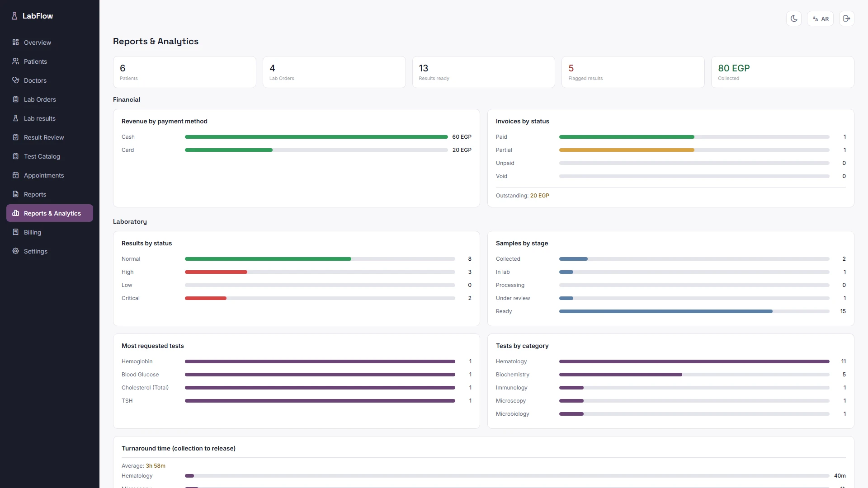The width and height of the screenshot is (868, 488).
Task: Click the Settings gear icon
Action: tap(15, 251)
